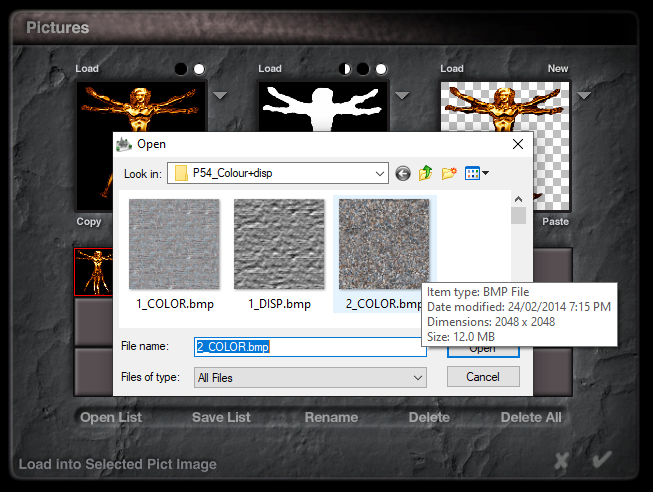This screenshot has height=492, width=653.
Task: Click Load above the alpha image
Action: pyautogui.click(x=270, y=69)
